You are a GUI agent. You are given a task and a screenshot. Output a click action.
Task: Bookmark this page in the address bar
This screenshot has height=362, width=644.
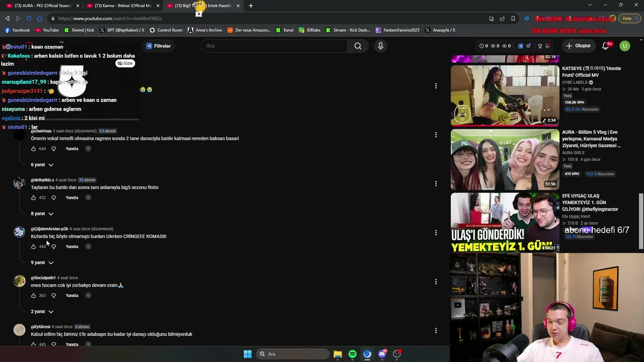pyautogui.click(x=513, y=19)
